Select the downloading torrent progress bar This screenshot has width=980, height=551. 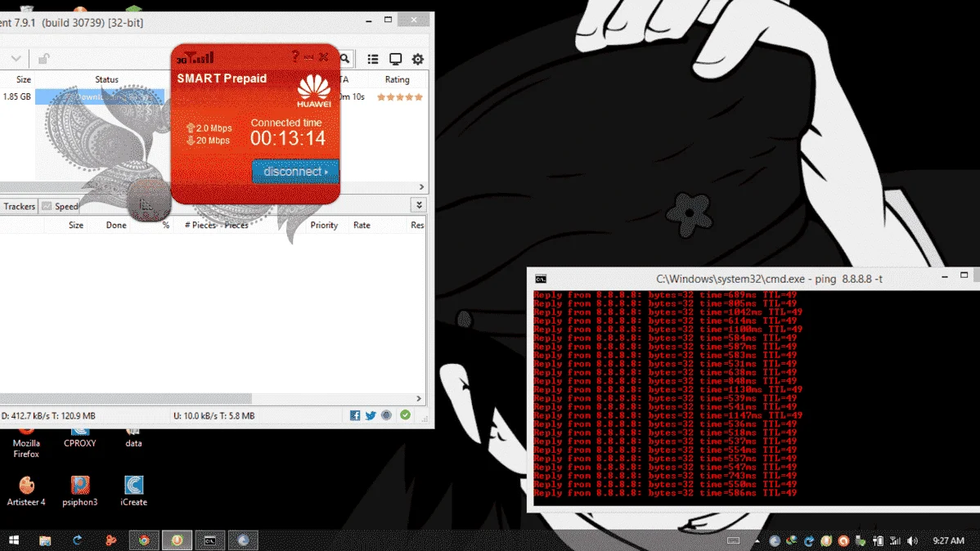(100, 96)
